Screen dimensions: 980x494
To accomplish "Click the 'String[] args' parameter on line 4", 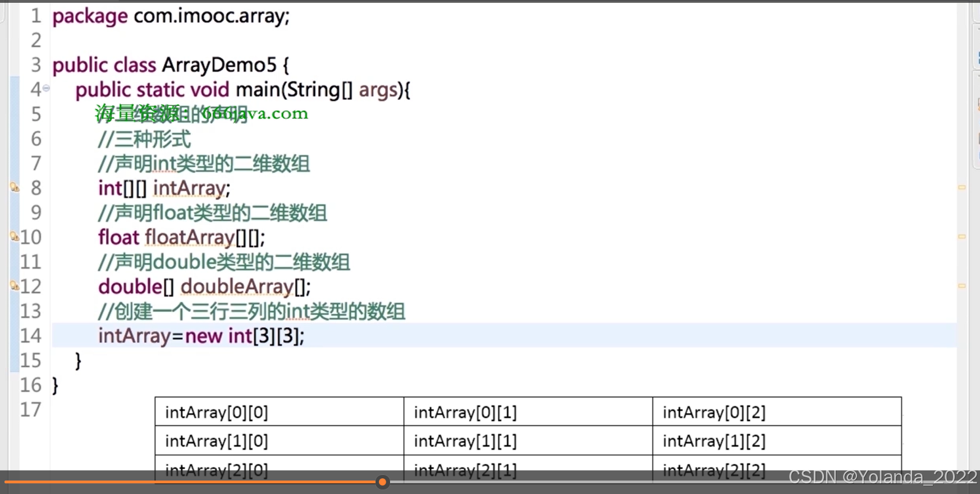I will [342, 90].
